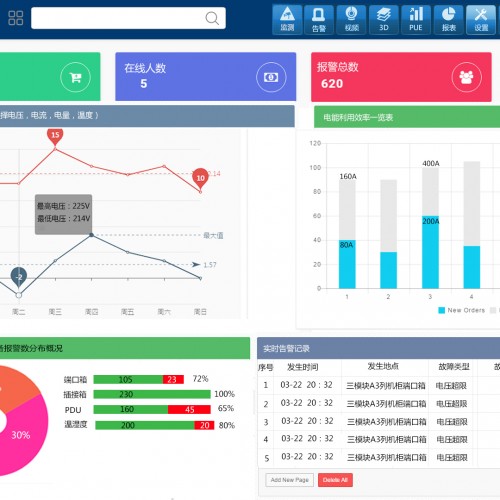This screenshot has height=500, width=500.
Task: Click the 100% value of 插接箱
Action: [224, 394]
